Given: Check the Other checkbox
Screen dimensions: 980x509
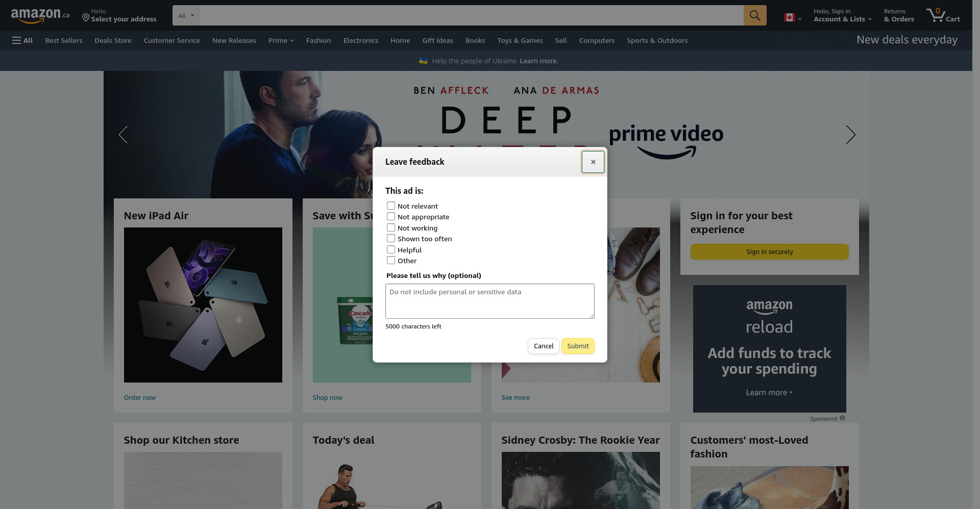Looking at the screenshot, I should 390,260.
